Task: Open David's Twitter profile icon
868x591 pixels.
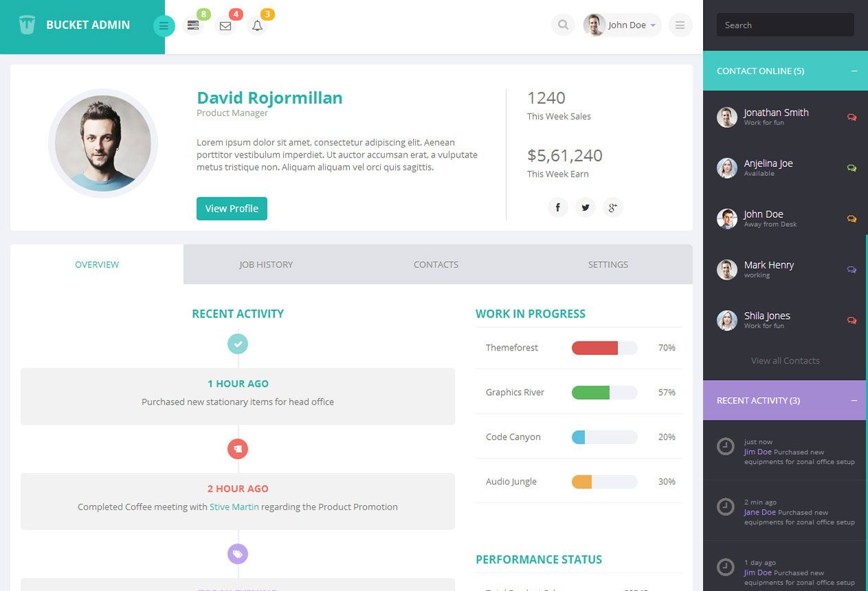Action: tap(585, 208)
